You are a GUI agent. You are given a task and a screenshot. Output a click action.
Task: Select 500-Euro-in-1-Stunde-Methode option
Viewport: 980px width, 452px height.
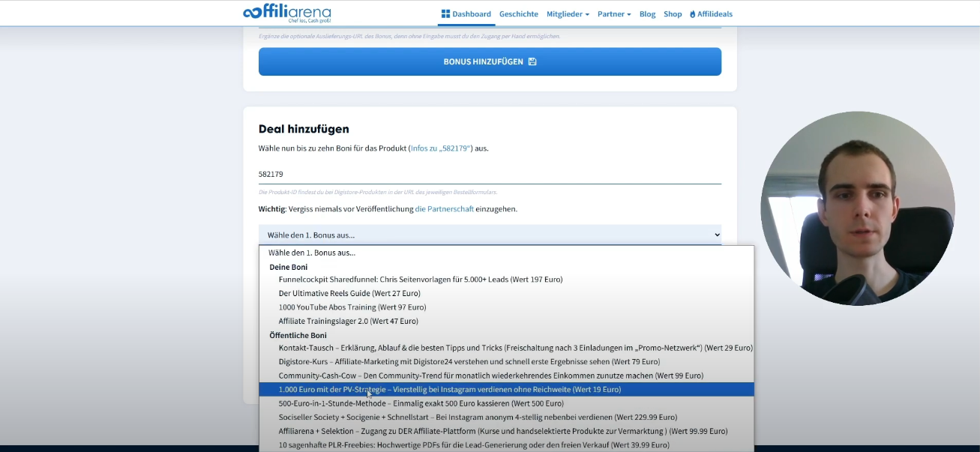(x=506, y=403)
